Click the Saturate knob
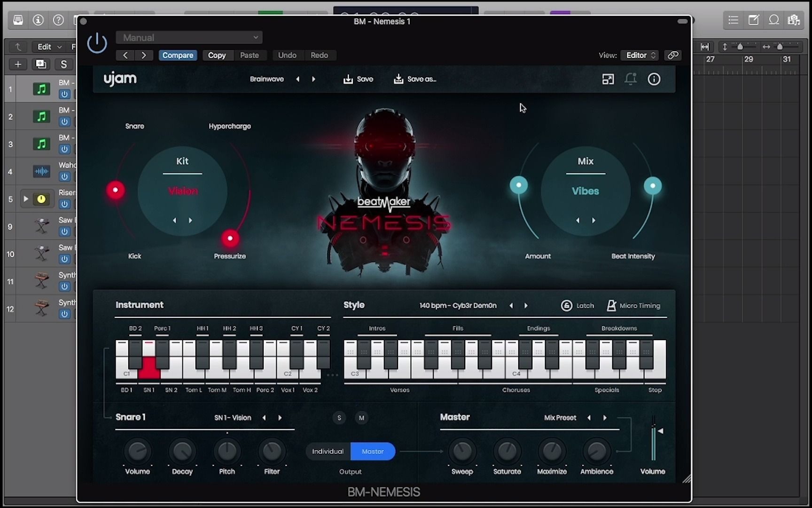 [x=507, y=452]
